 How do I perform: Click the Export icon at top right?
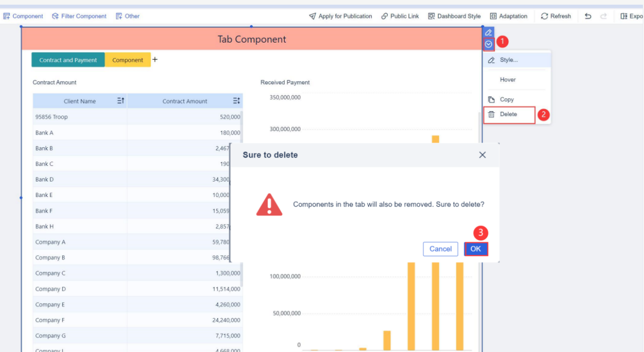(625, 16)
